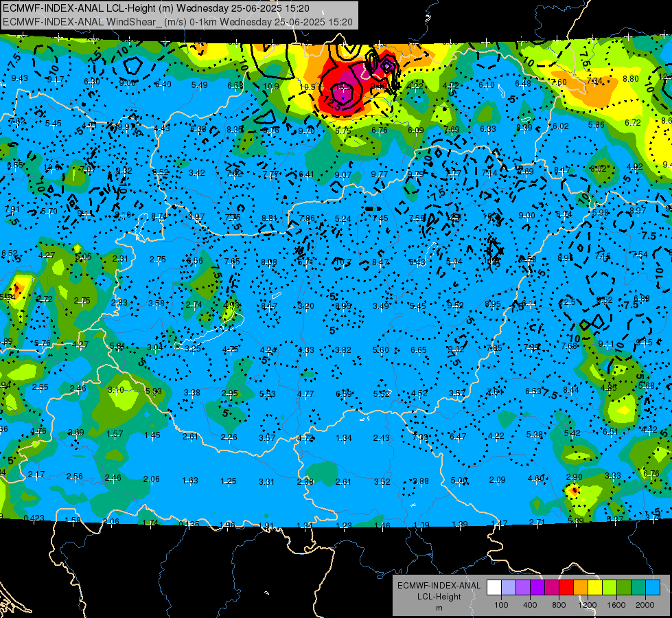Click the wind shear value '5.00'
672x618 pixels.
click(459, 481)
